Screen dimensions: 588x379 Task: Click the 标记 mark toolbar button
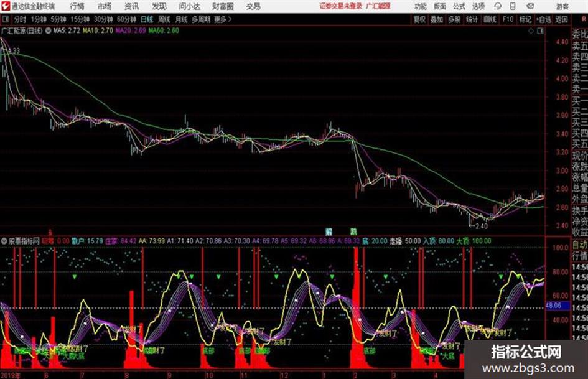[x=525, y=19]
